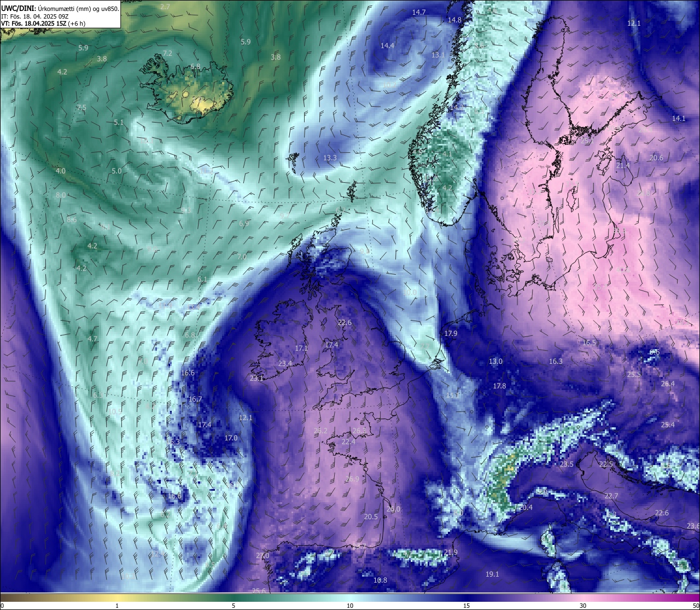Click the 20.4 value near the French Riviera

(x=525, y=507)
